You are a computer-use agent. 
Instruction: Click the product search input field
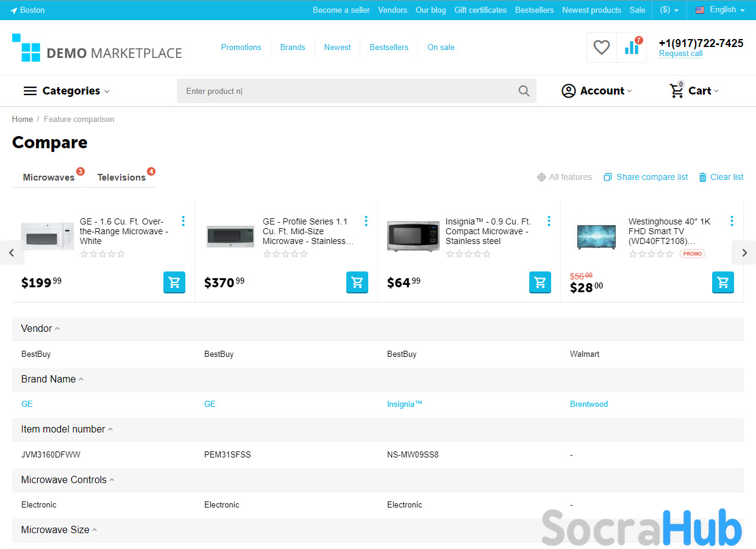pos(357,91)
